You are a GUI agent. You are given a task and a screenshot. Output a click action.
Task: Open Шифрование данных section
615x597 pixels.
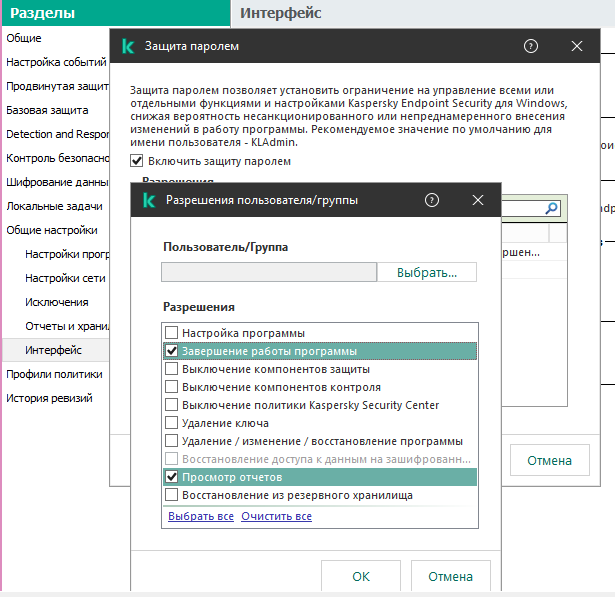click(57, 182)
